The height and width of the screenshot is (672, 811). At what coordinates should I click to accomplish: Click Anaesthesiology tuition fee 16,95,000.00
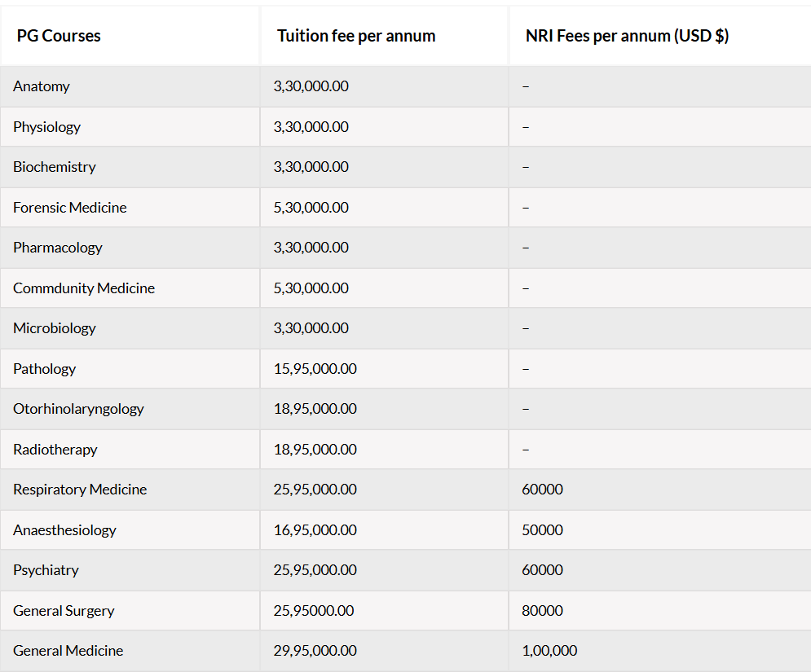pos(315,529)
